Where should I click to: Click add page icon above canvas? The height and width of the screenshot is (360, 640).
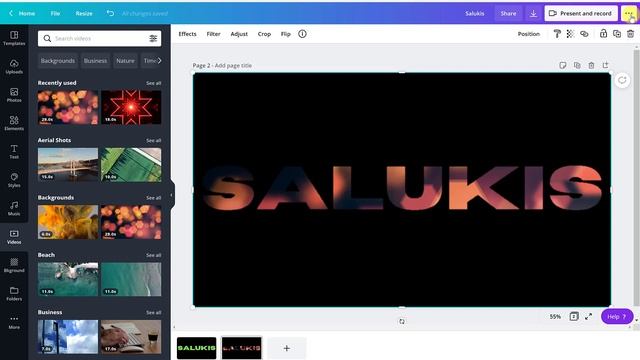pyautogui.click(x=605, y=65)
